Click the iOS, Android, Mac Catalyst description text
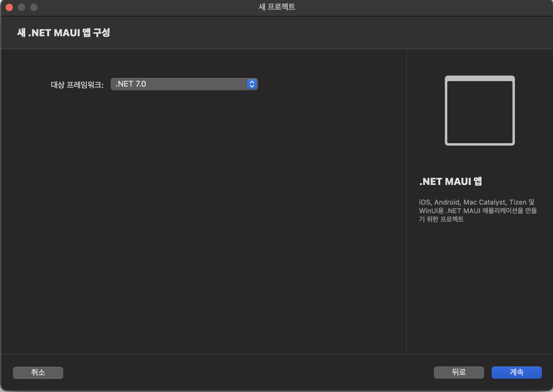Screen dimensions: 553x392 [x=478, y=210]
